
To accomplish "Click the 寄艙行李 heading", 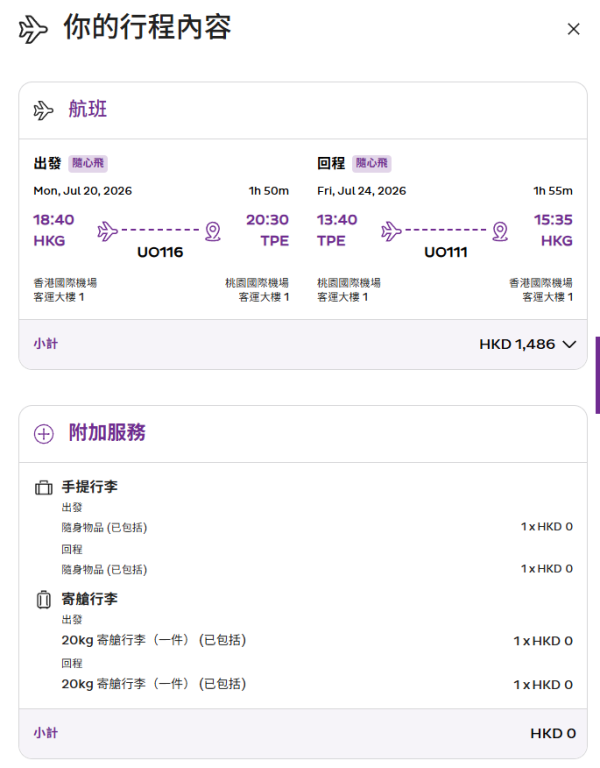I will (90, 599).
